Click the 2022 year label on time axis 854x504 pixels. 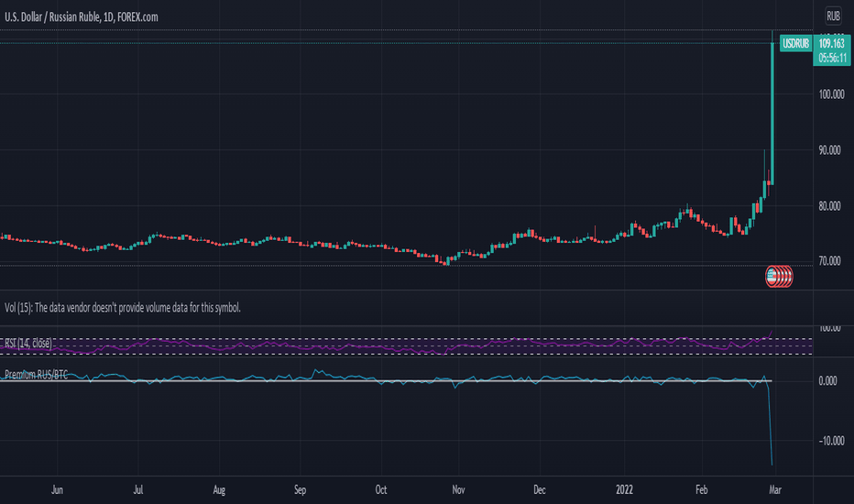[624, 490]
